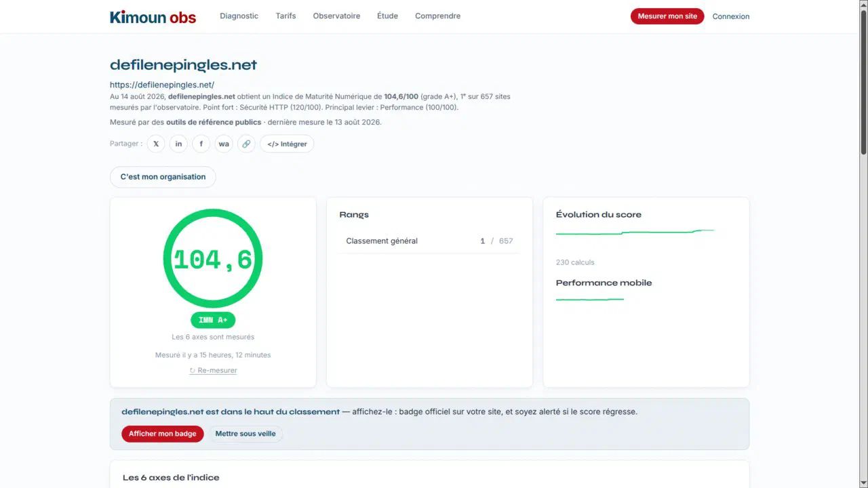Click the Kimoun obs logo
The width and height of the screenshot is (868, 488).
coord(153,17)
